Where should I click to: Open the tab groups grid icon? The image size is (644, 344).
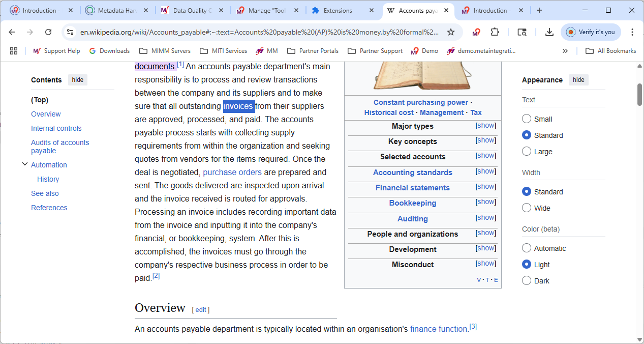14,51
